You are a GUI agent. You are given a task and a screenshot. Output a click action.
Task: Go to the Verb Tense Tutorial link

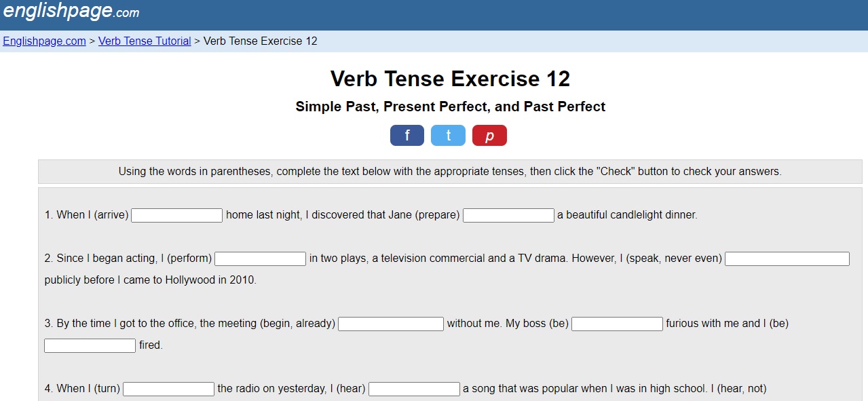[x=145, y=41]
